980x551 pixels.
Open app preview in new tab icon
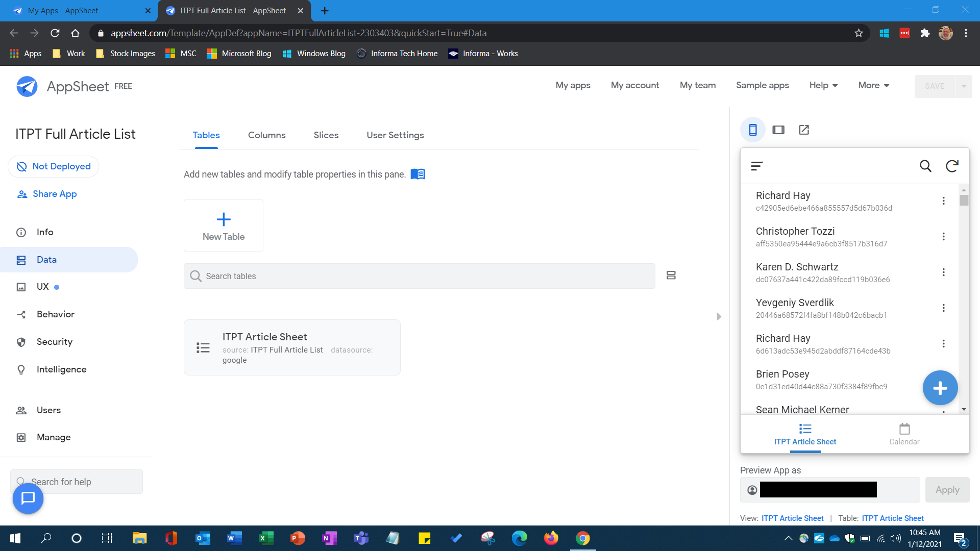coord(803,130)
